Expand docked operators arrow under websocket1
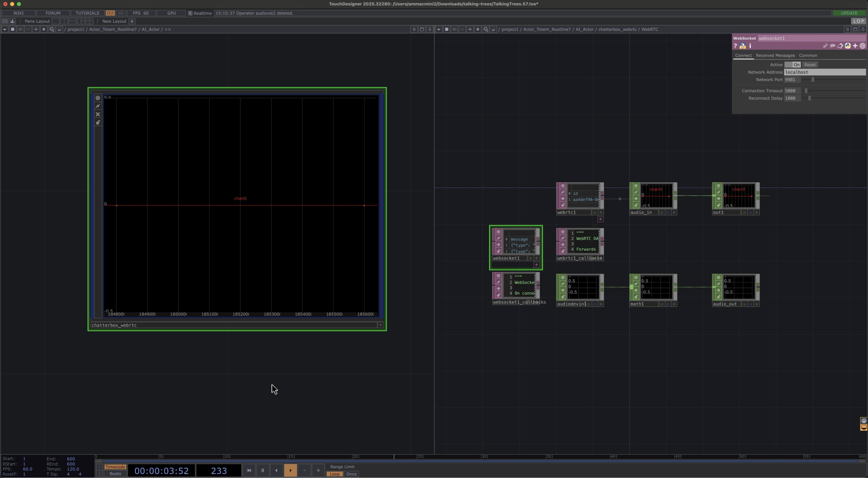The width and height of the screenshot is (868, 478). (536, 265)
